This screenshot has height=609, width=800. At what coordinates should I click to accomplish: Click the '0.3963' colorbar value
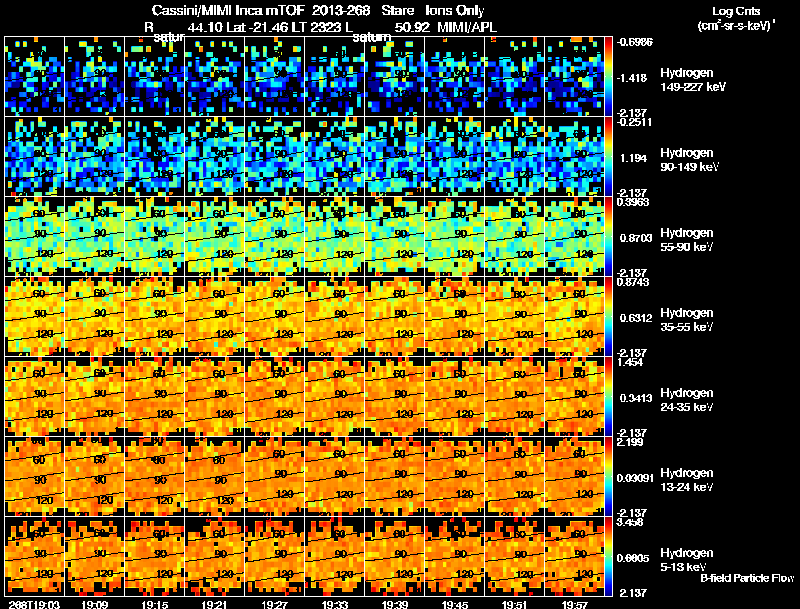633,202
